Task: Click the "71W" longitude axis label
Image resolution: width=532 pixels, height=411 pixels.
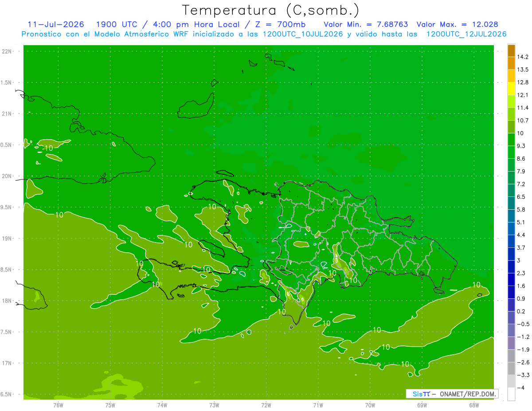Action: point(318,405)
